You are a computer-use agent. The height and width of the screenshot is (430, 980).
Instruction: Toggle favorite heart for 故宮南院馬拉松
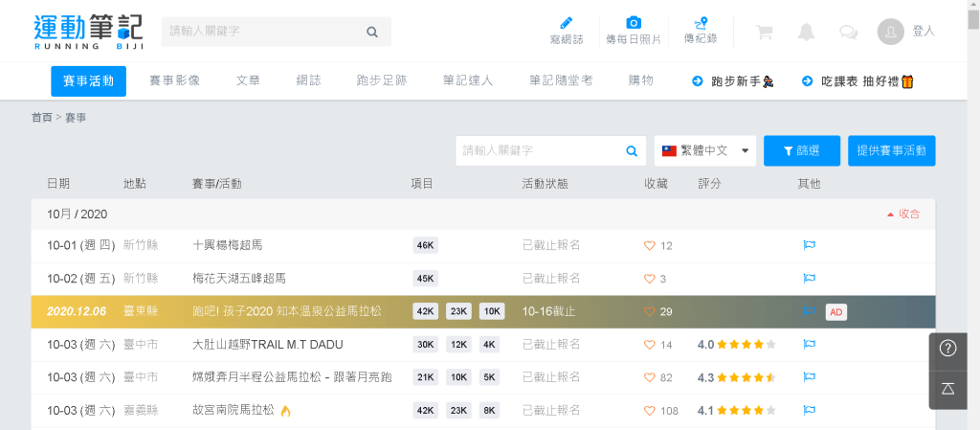pyautogui.click(x=650, y=410)
